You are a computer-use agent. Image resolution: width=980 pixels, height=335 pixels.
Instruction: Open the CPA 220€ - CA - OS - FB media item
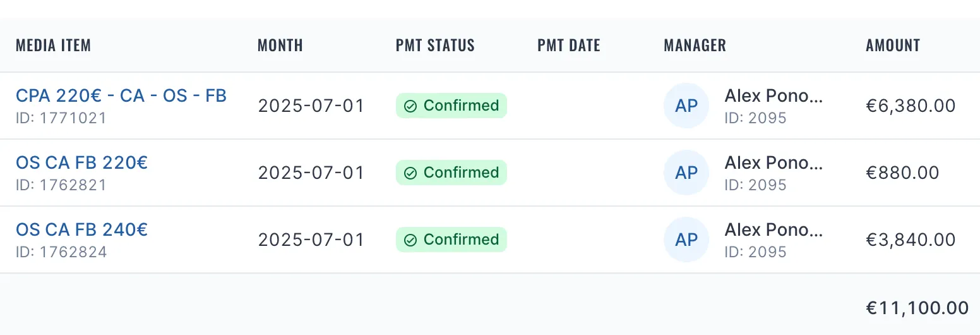point(121,96)
